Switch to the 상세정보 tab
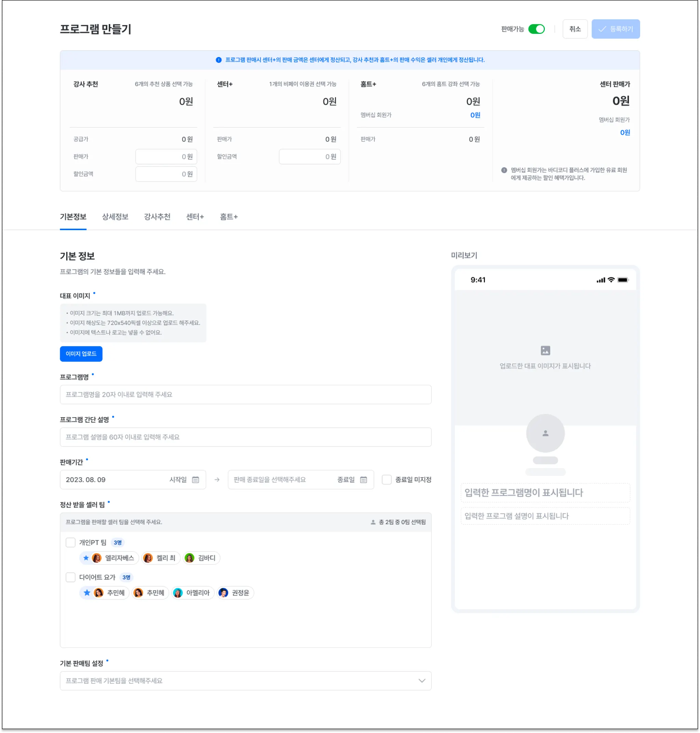 (115, 217)
